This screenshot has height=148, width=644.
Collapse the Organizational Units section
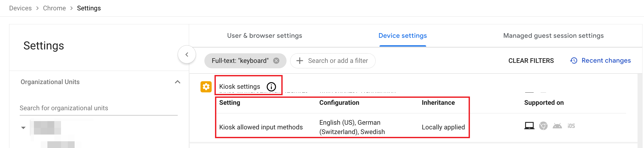177,82
